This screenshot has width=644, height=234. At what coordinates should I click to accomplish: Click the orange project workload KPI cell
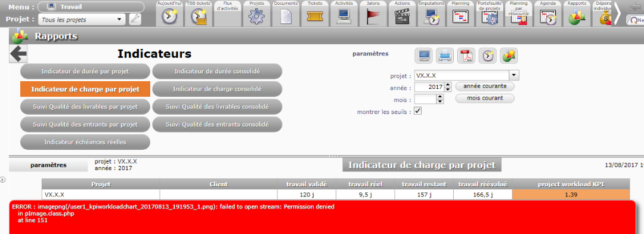pos(571,195)
